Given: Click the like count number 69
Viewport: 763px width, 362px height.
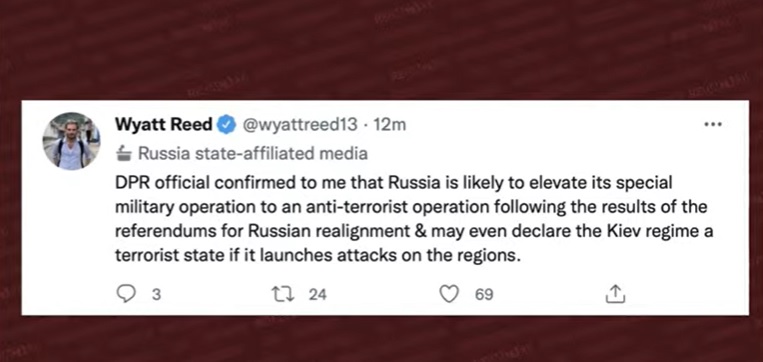Looking at the screenshot, I should pos(484,294).
